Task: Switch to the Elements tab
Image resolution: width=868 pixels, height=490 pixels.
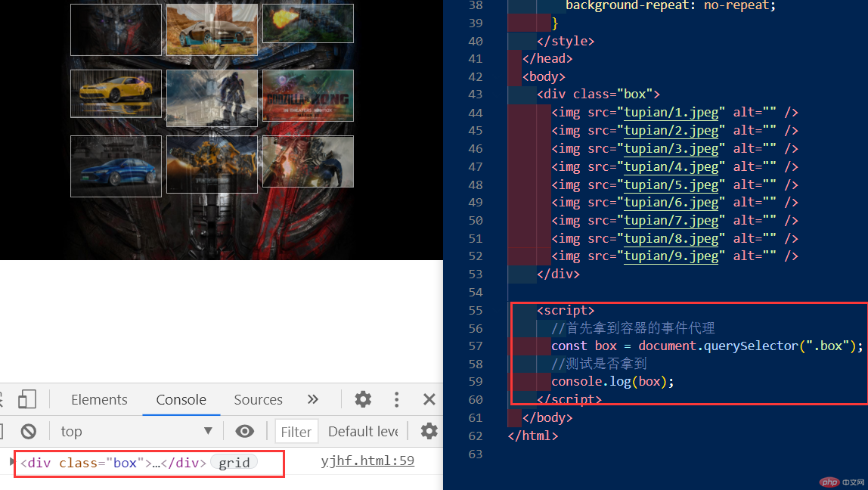Action: (x=99, y=399)
